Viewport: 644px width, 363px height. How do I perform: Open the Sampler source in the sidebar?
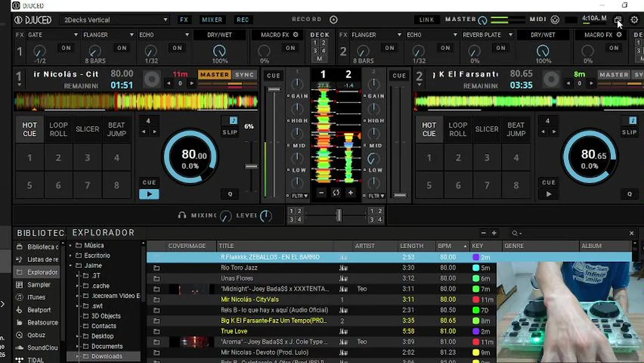coord(37,284)
